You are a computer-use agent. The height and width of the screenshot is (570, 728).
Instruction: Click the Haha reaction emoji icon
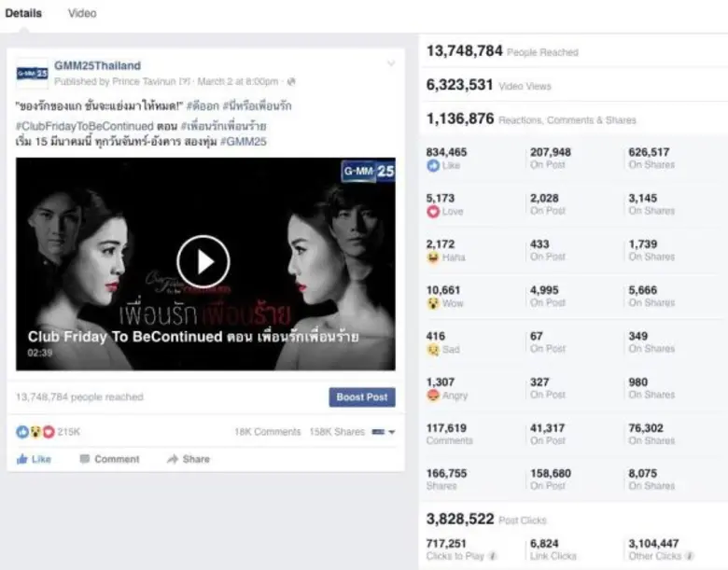point(433,257)
